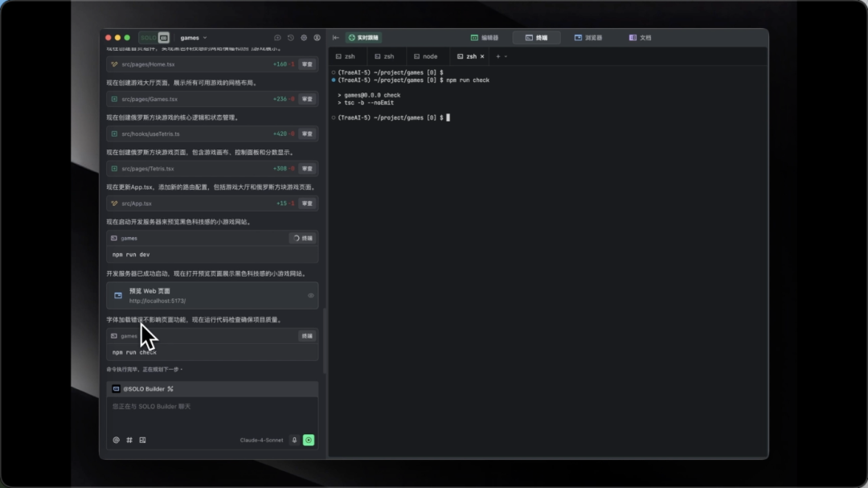Click the new chat icon in header
The image size is (868, 488).
click(x=277, y=38)
